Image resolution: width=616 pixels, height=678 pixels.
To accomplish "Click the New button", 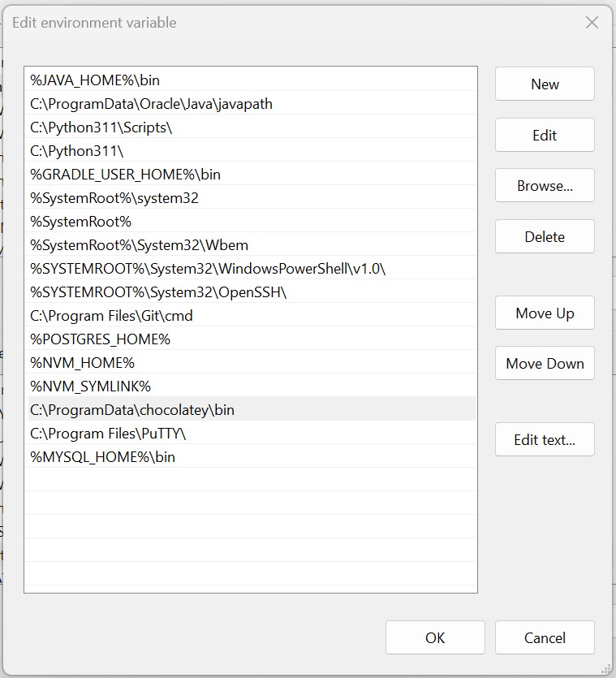I will click(545, 84).
